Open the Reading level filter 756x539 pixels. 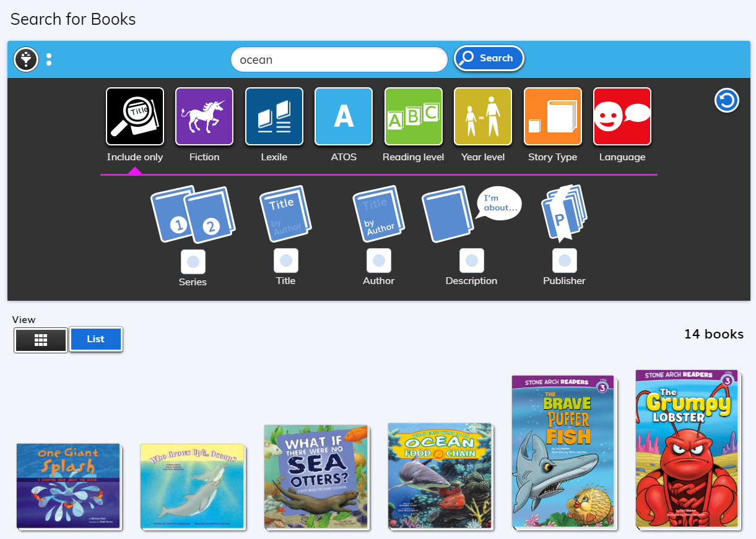tap(414, 116)
